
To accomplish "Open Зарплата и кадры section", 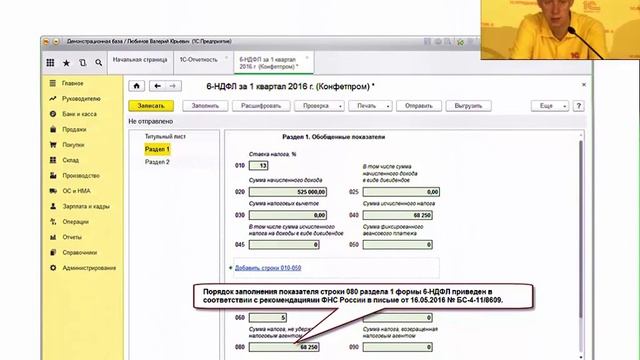I will tap(86, 207).
